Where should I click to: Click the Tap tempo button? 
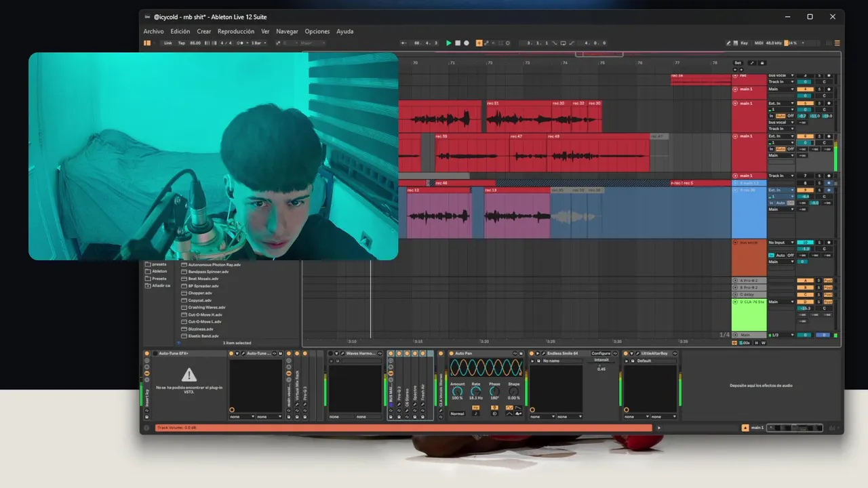[x=182, y=43]
